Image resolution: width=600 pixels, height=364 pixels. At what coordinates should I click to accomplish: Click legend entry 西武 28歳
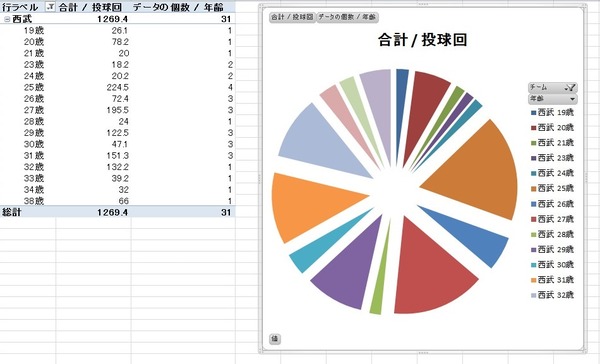point(553,235)
